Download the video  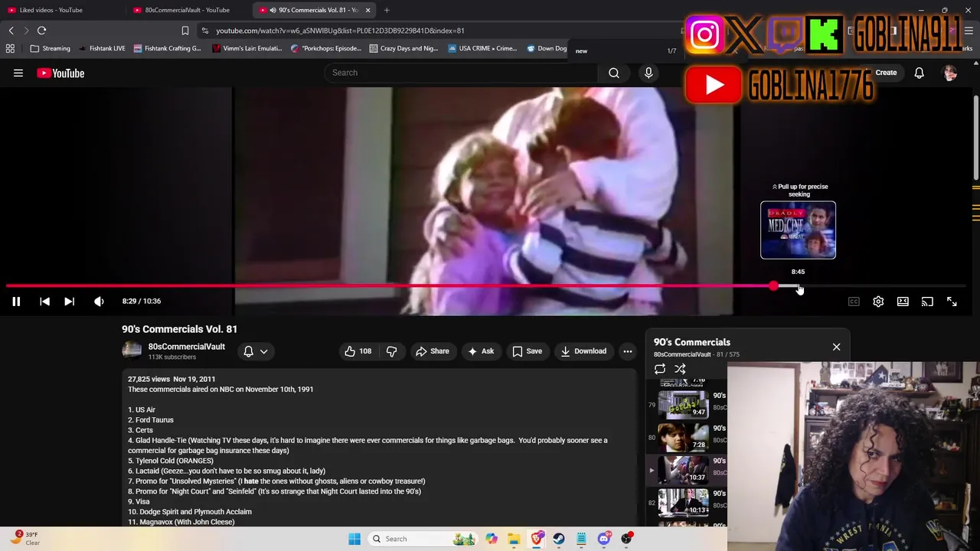click(583, 351)
